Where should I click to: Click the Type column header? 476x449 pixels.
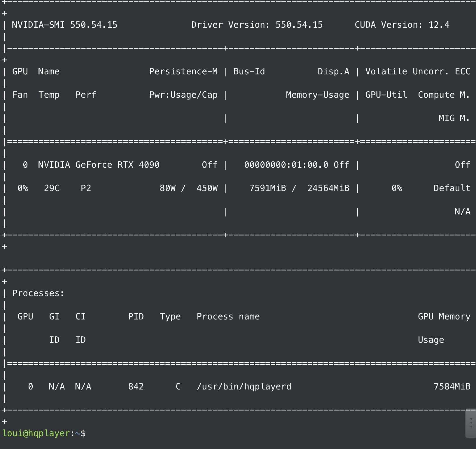170,317
